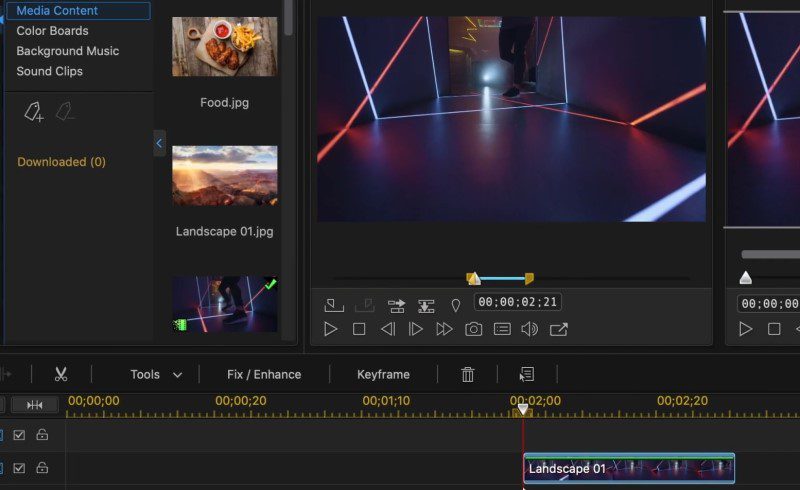The height and width of the screenshot is (490, 800).
Task: Select Media Content in library list
Action: tap(78, 10)
